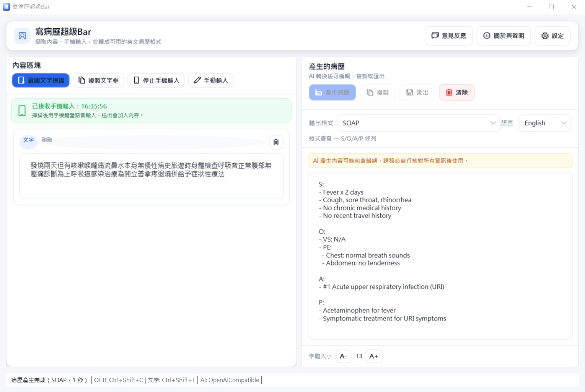
Task: Click font size value 13
Action: point(359,356)
